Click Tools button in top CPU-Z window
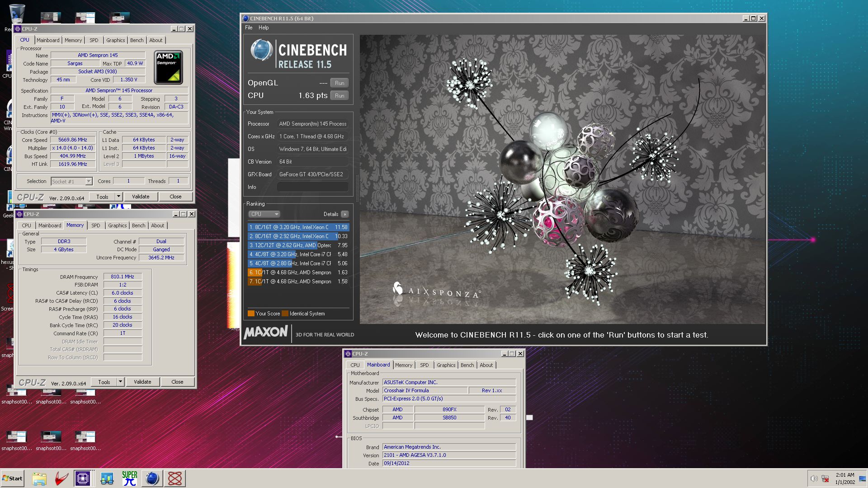 tap(102, 197)
